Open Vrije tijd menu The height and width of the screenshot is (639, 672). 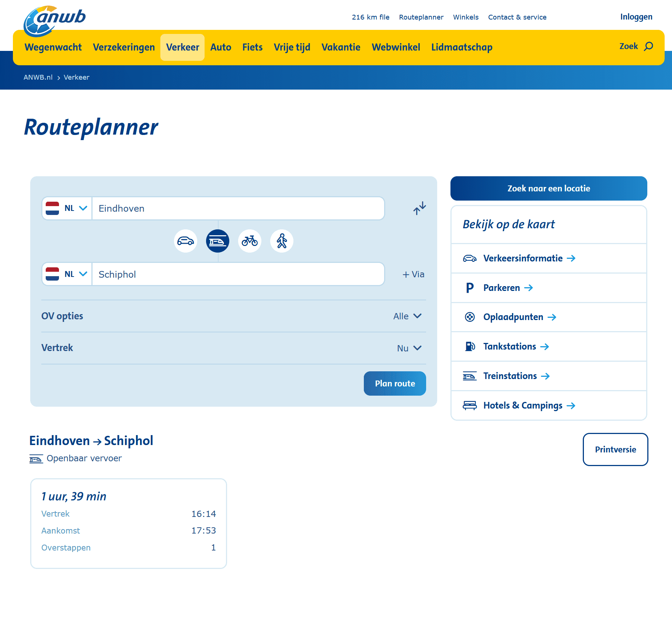pyautogui.click(x=292, y=47)
